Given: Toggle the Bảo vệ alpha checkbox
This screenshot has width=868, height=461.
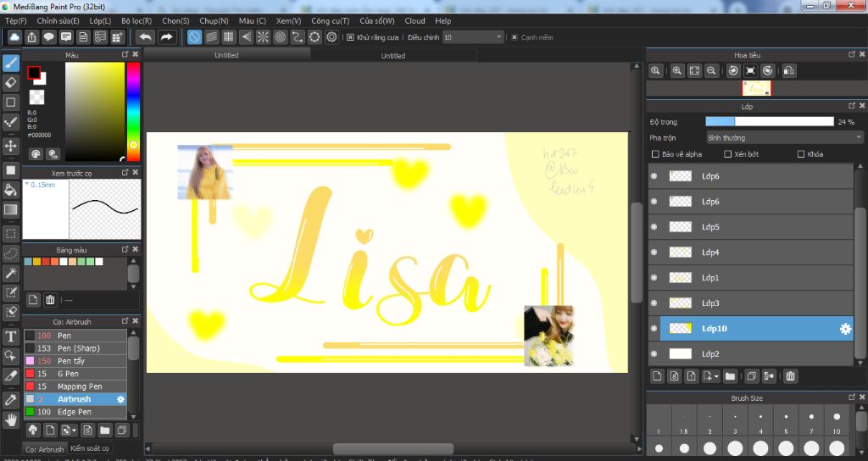Looking at the screenshot, I should point(655,154).
